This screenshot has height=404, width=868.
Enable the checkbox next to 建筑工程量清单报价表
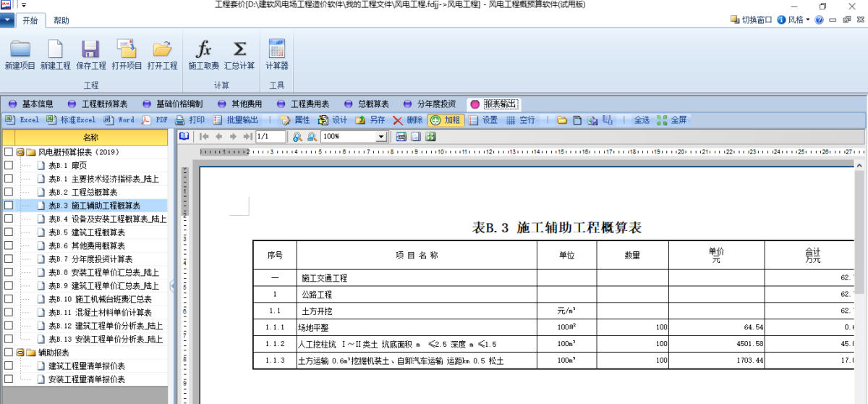click(x=9, y=366)
